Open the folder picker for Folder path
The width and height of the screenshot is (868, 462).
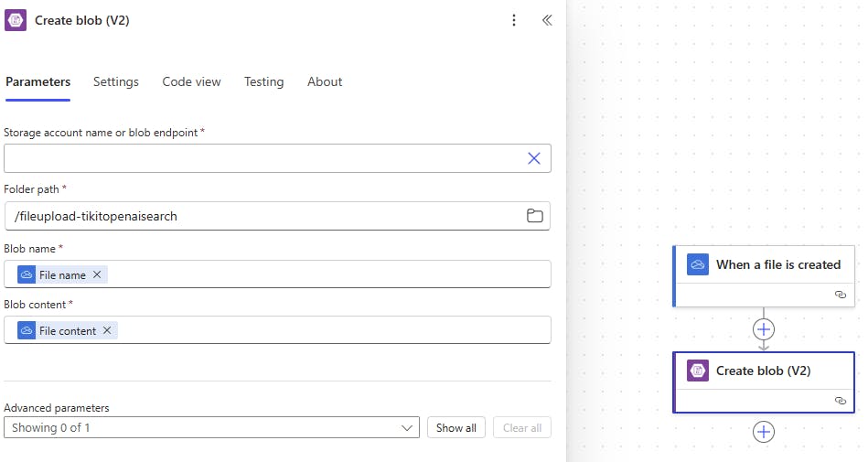tap(535, 216)
